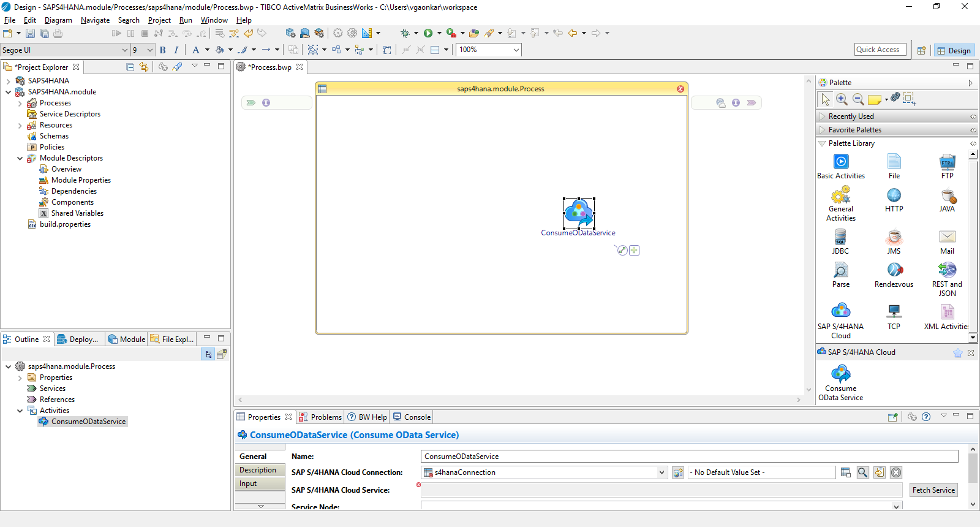Open the Diagram menu
This screenshot has width=980, height=527.
click(58, 20)
